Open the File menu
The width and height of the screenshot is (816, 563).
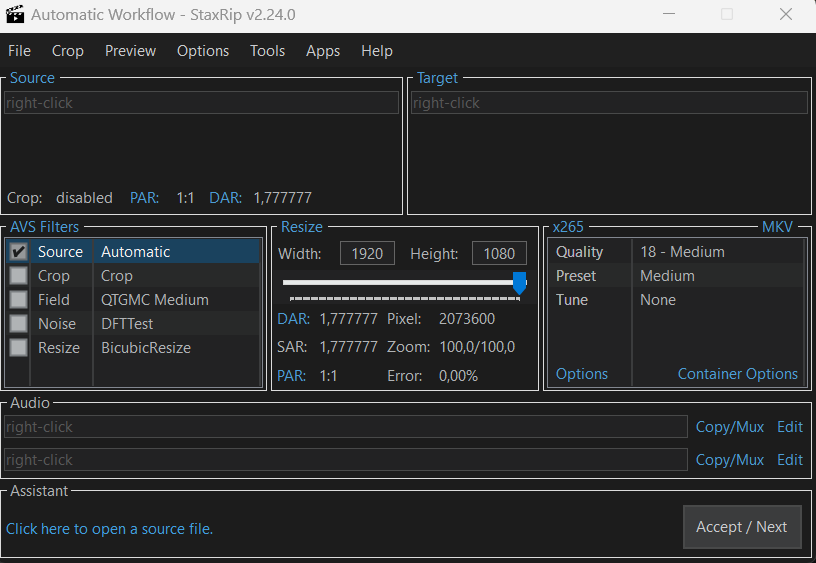(x=19, y=51)
